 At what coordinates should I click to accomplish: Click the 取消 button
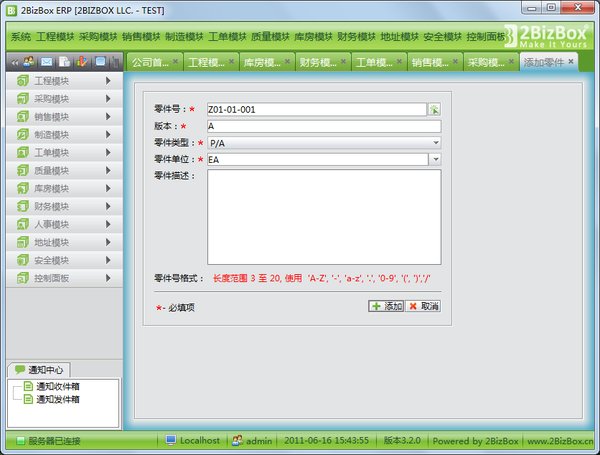tap(423, 306)
